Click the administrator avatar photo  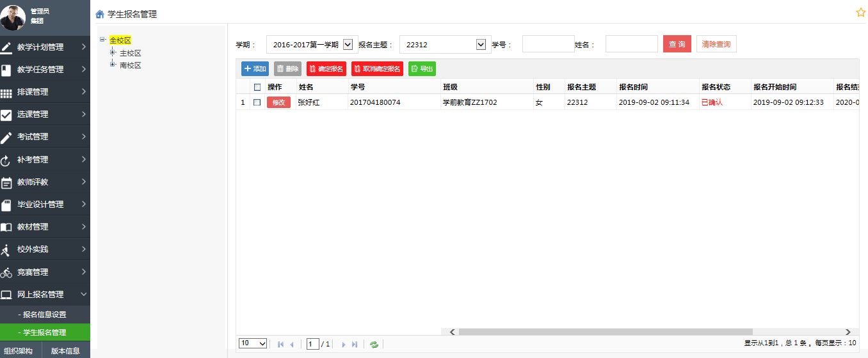click(13, 18)
